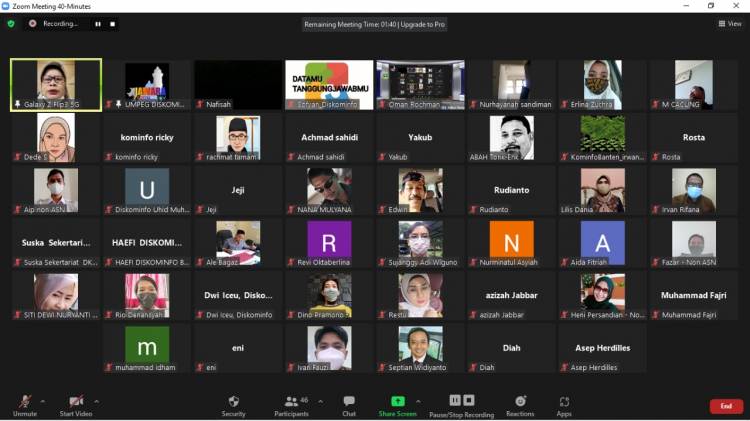Select the UMPEG DISKOMI video tile

(x=147, y=85)
